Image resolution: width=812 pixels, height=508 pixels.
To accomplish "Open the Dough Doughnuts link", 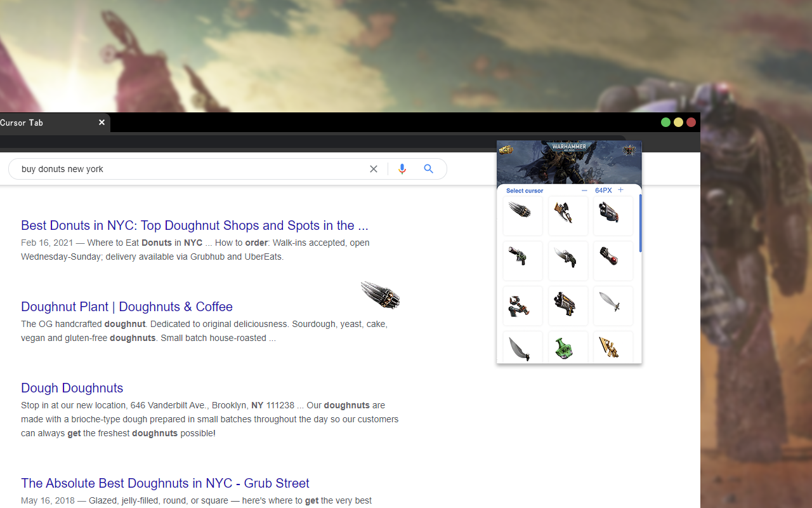I will tap(72, 388).
